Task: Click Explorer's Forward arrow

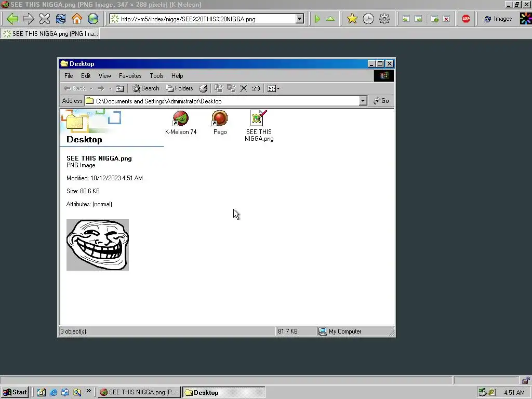Action: (x=101, y=88)
